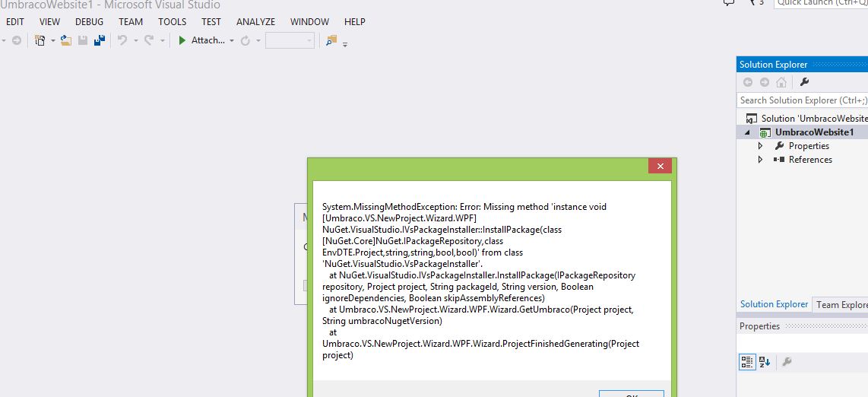This screenshot has height=397, width=868.
Task: Select the Solution 'UmbracoWebsite1' root node
Action: [806, 119]
